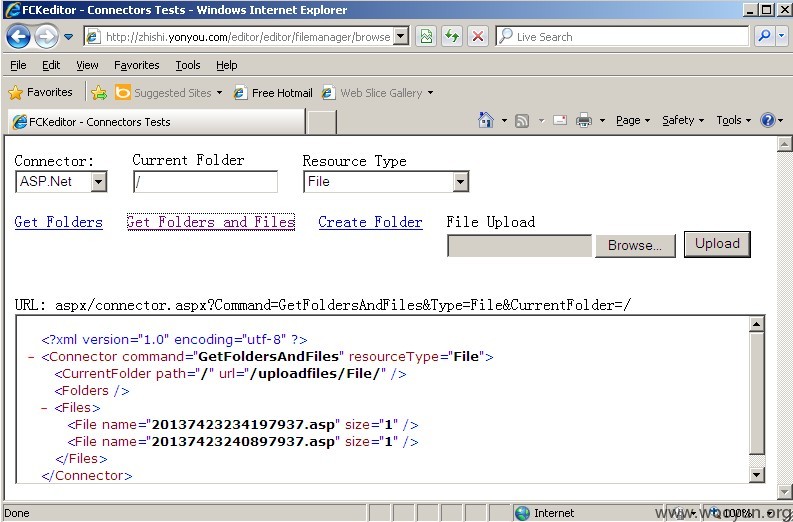Image resolution: width=793 pixels, height=522 pixels.
Task: Open the File menu
Action: click(18, 65)
